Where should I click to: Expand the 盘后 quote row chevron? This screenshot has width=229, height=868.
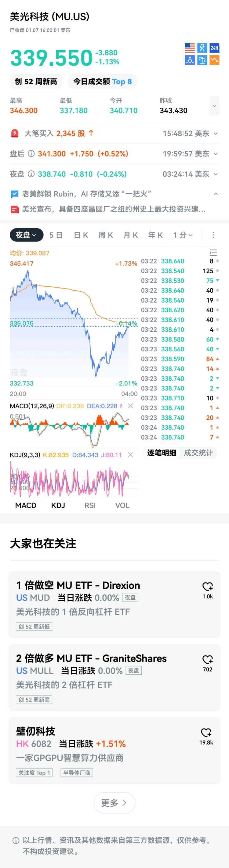216,154
